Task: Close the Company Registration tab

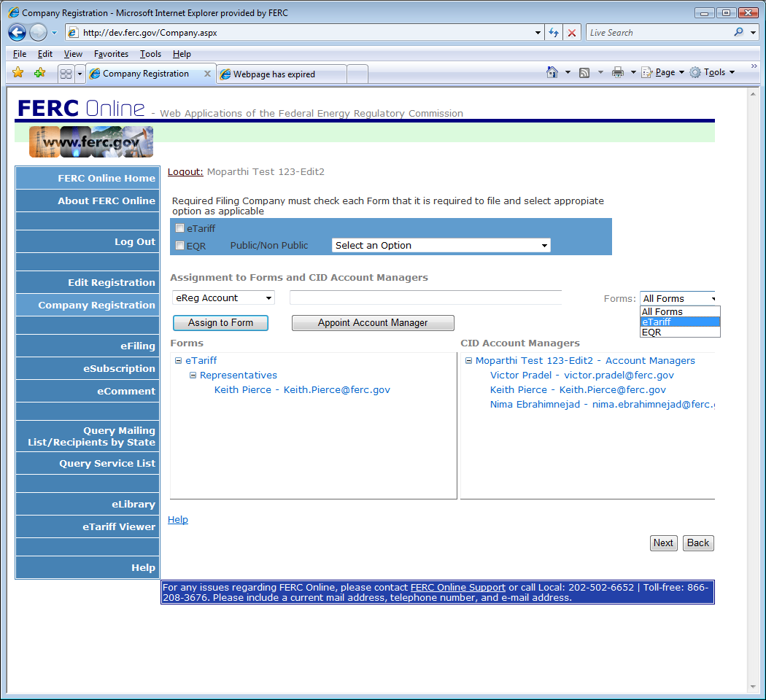Action: pyautogui.click(x=207, y=74)
